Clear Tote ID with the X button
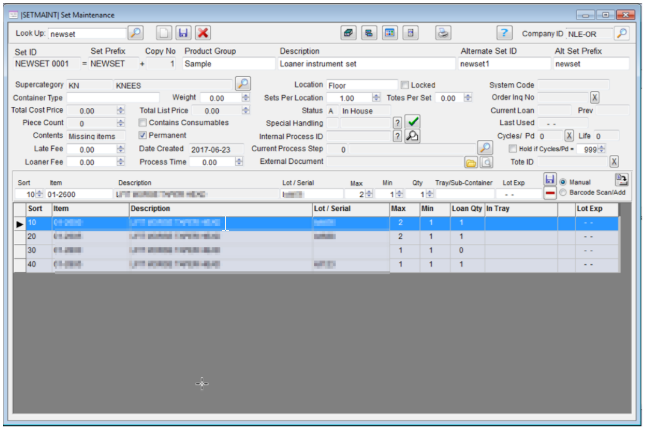This screenshot has width=648, height=434. [x=614, y=162]
